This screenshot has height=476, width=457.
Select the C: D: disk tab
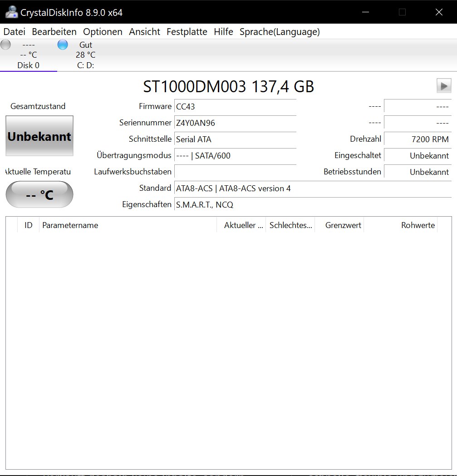pyautogui.click(x=85, y=55)
